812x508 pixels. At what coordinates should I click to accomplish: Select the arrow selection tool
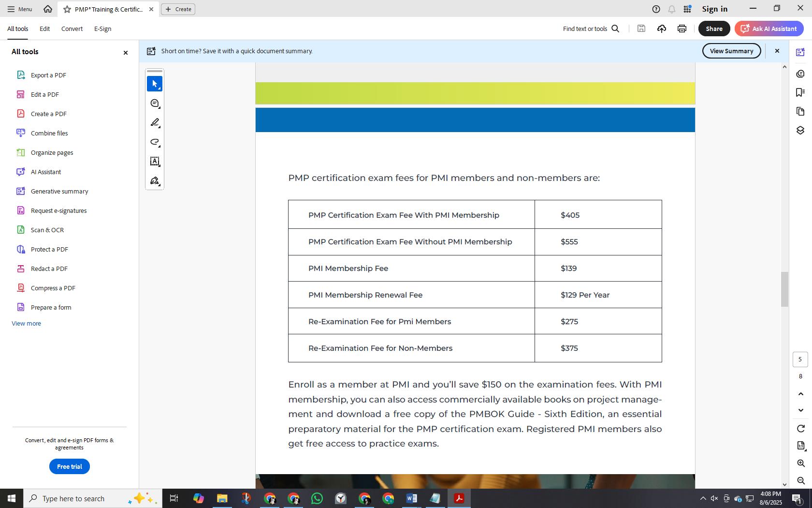click(x=155, y=84)
